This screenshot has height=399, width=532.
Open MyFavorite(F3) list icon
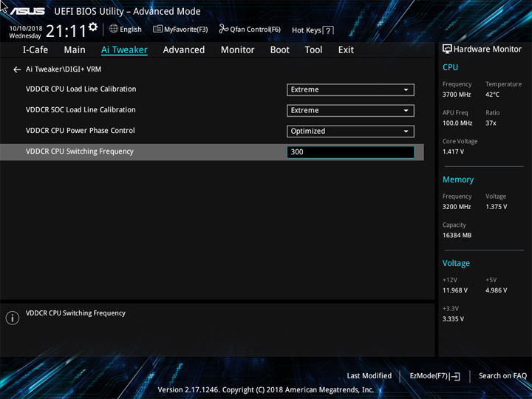point(158,29)
